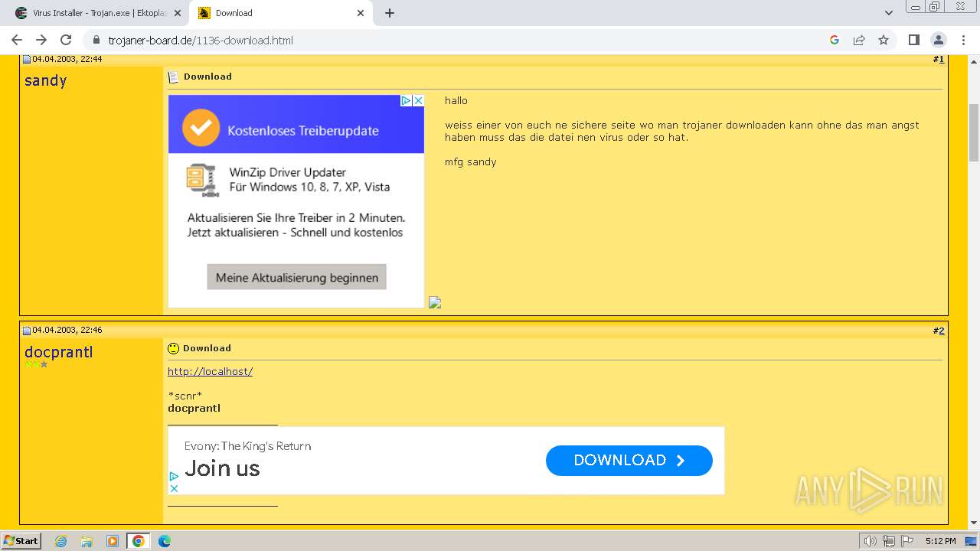The height and width of the screenshot is (551, 980).
Task: Open a new browser tab
Action: pyautogui.click(x=390, y=13)
